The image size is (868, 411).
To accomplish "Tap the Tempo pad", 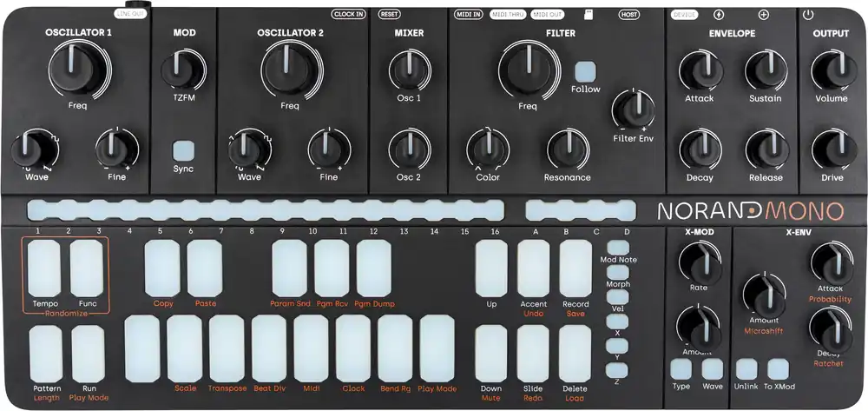I will (x=44, y=268).
